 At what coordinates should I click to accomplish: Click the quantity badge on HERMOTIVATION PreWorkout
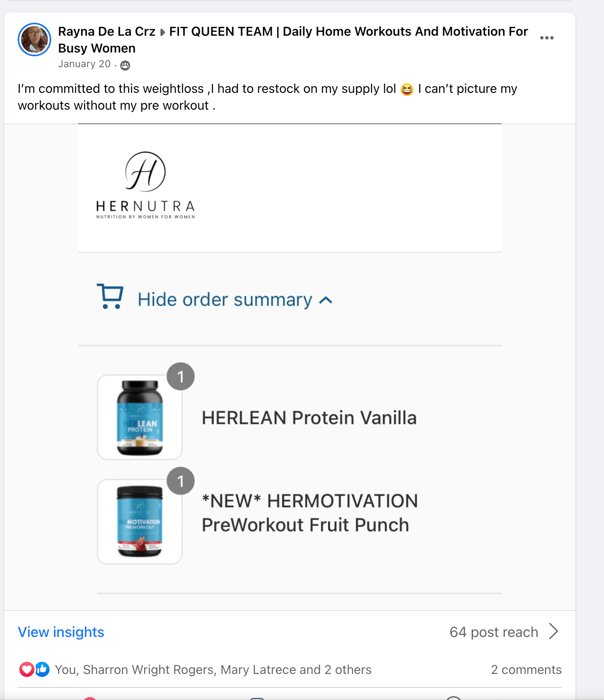click(181, 481)
